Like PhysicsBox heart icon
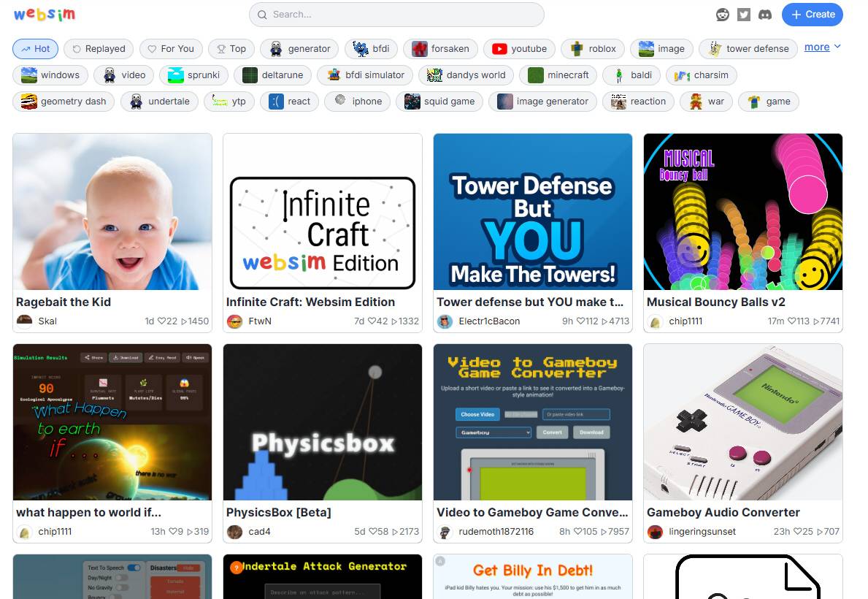 click(x=373, y=531)
